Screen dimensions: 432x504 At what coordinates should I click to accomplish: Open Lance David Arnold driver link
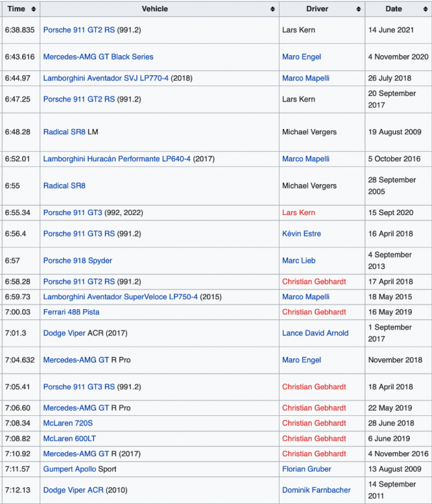click(315, 333)
